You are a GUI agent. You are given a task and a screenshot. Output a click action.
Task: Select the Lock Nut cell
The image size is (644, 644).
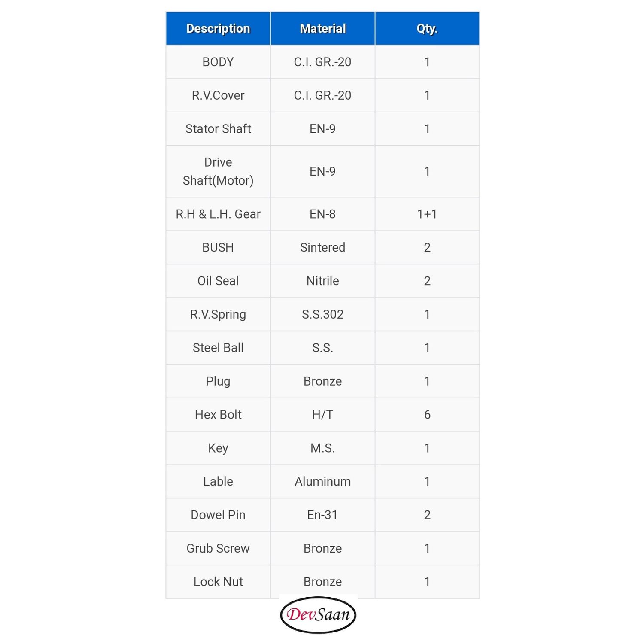click(218, 582)
